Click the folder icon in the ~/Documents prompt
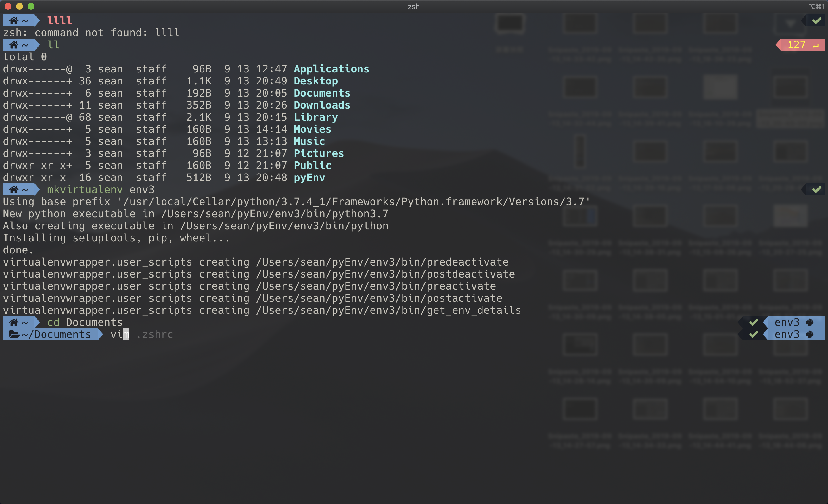The width and height of the screenshot is (828, 504). click(14, 334)
